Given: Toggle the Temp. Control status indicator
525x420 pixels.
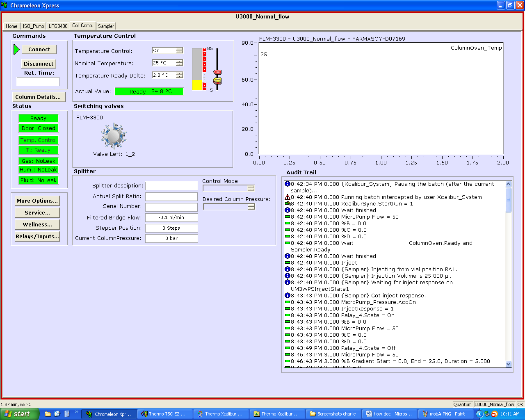Looking at the screenshot, I should point(39,140).
